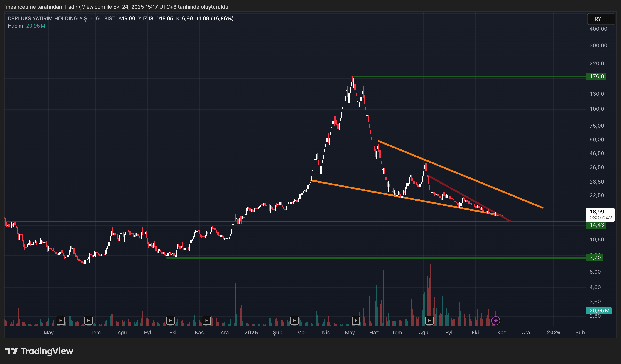Click the earnings E marker between Şub and Mar

(x=294, y=321)
